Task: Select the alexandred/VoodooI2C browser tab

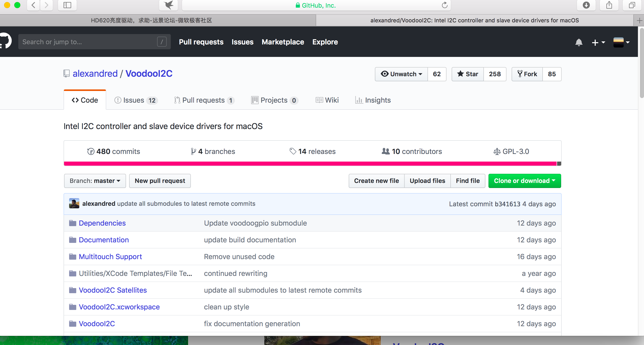Action: click(474, 20)
